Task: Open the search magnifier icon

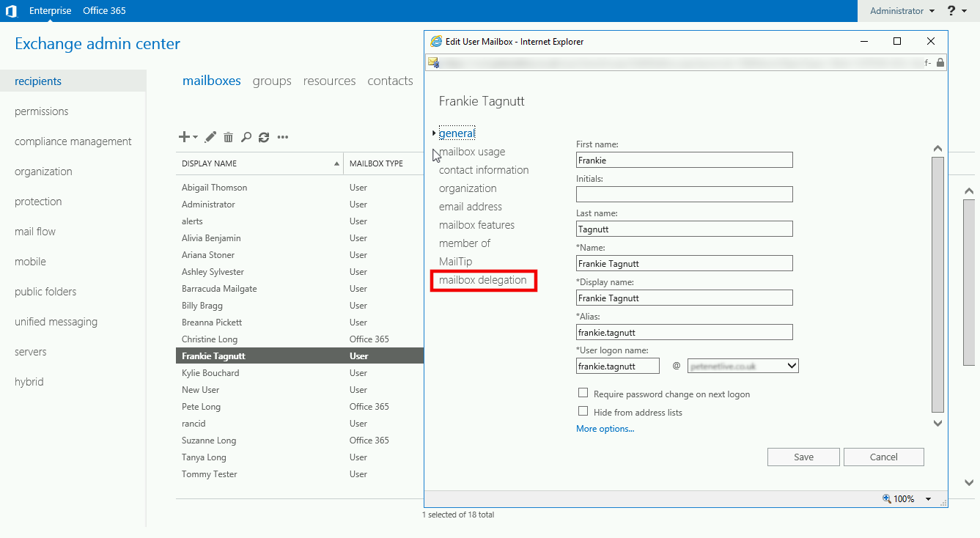Action: click(x=246, y=137)
